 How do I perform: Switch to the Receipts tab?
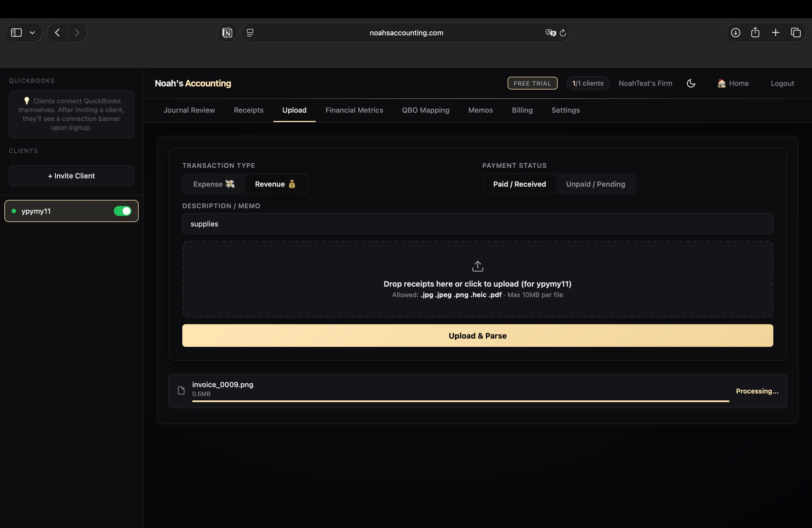pyautogui.click(x=248, y=110)
